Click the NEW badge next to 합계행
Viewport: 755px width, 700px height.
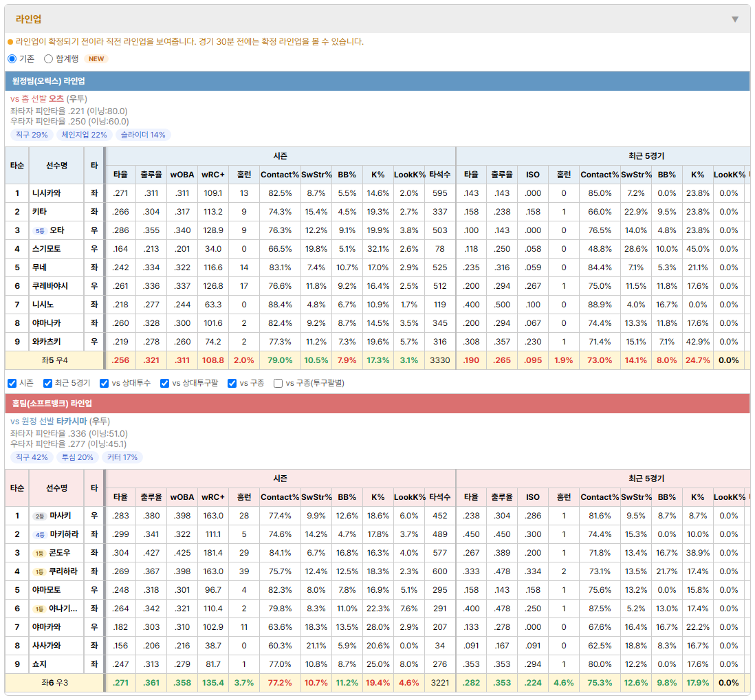pyautogui.click(x=96, y=58)
